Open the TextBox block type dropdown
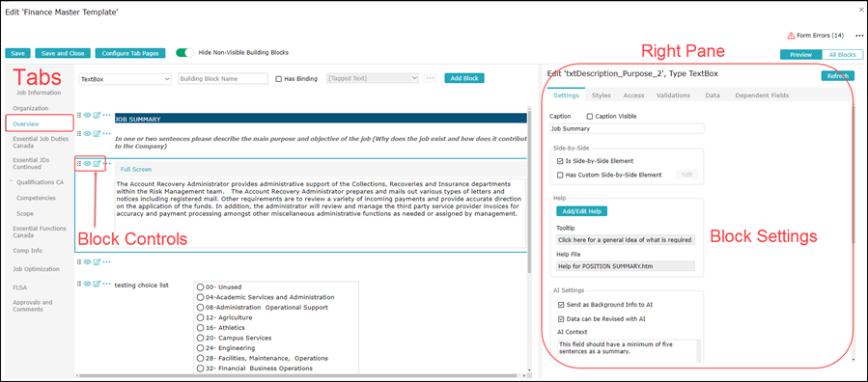This screenshot has height=382, width=868. [x=126, y=79]
